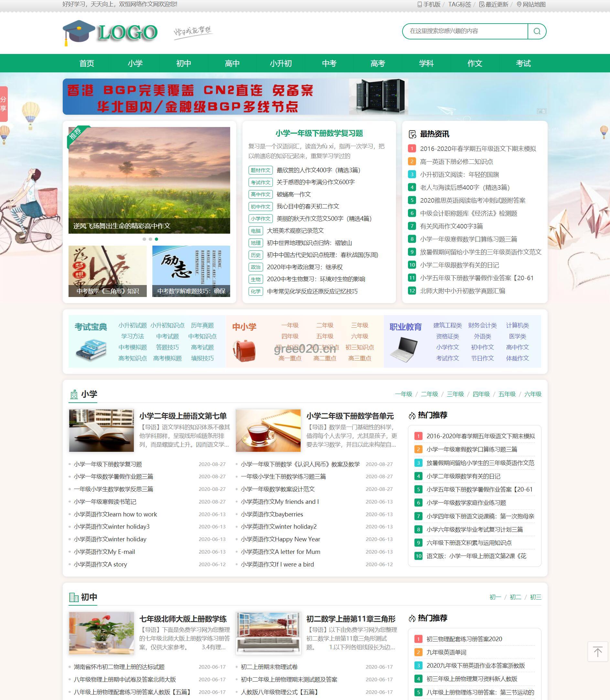Open article 高一英语下册必修二知识点
The image size is (610, 700).
point(456,162)
